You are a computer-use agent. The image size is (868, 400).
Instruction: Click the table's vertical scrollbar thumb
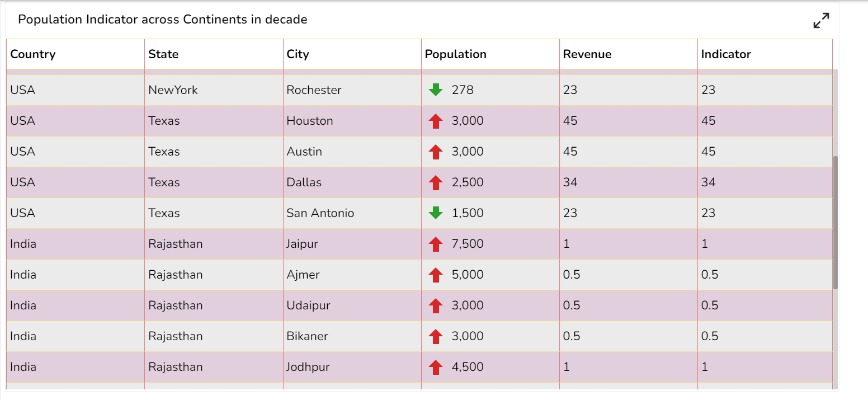tap(836, 223)
